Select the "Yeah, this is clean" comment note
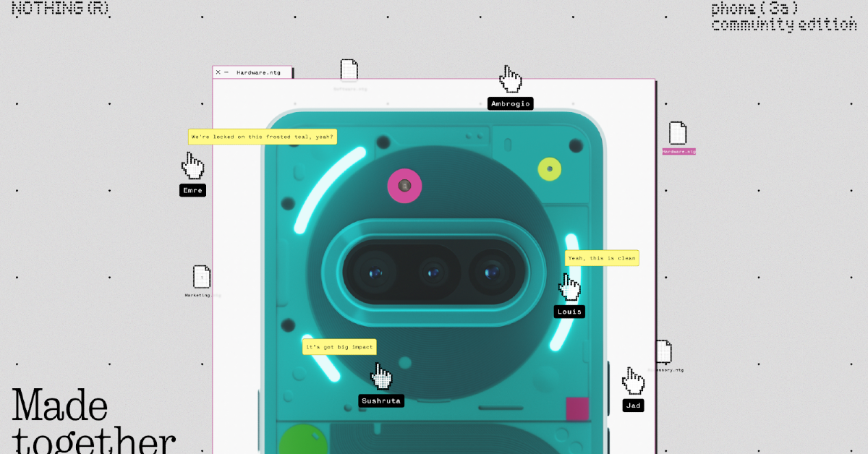Image resolution: width=868 pixels, height=454 pixels. point(602,258)
